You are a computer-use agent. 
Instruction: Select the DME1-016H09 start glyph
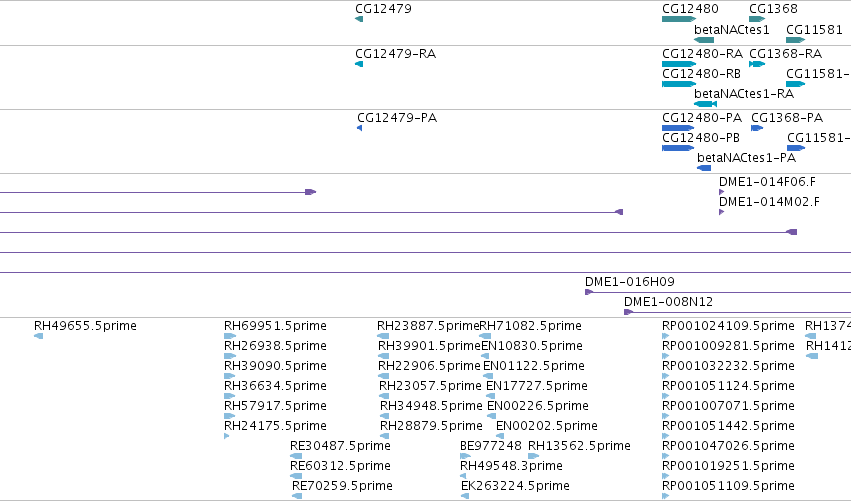(x=589, y=293)
